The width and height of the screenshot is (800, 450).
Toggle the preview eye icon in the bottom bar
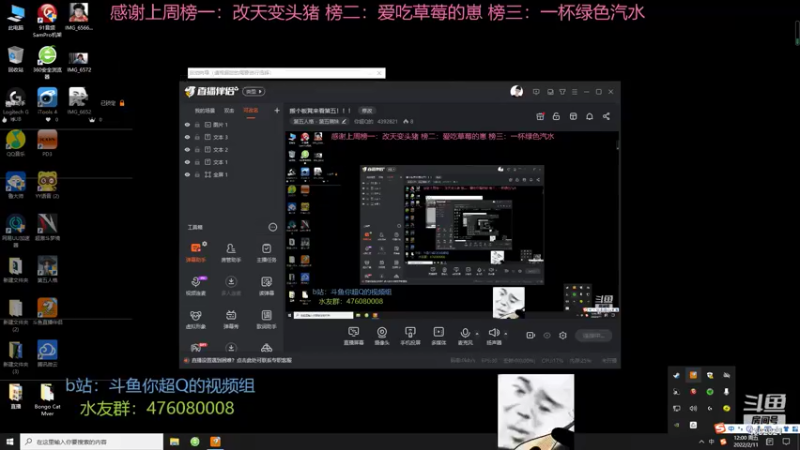pyautogui.click(x=547, y=335)
